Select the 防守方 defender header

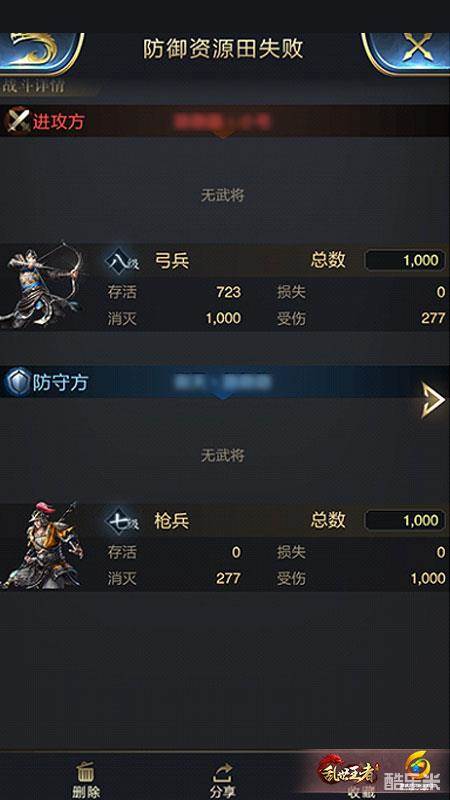click(x=60, y=383)
